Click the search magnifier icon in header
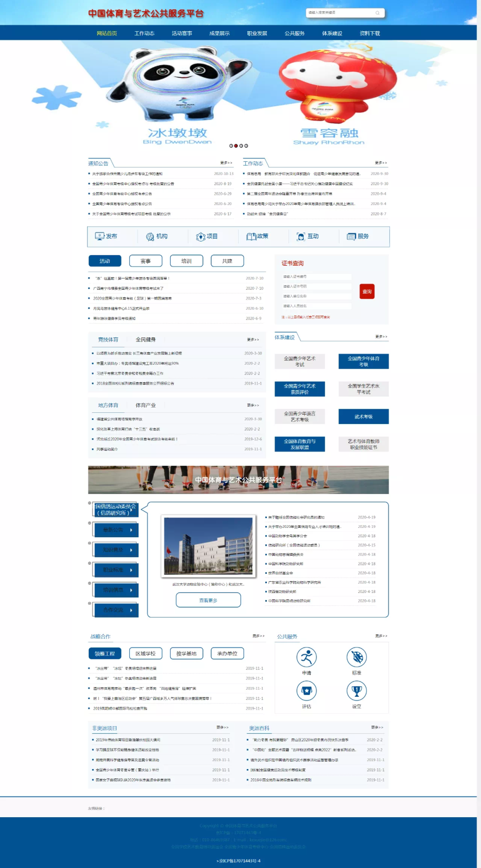The image size is (481, 868). 377,13
